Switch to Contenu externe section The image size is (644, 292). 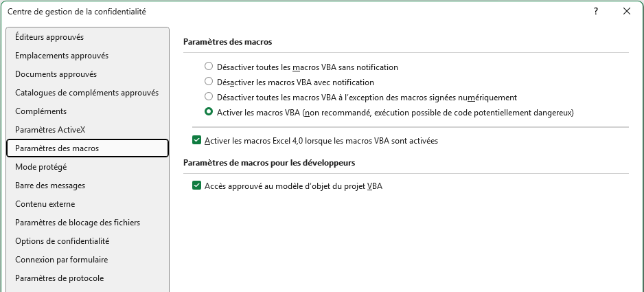(45, 204)
